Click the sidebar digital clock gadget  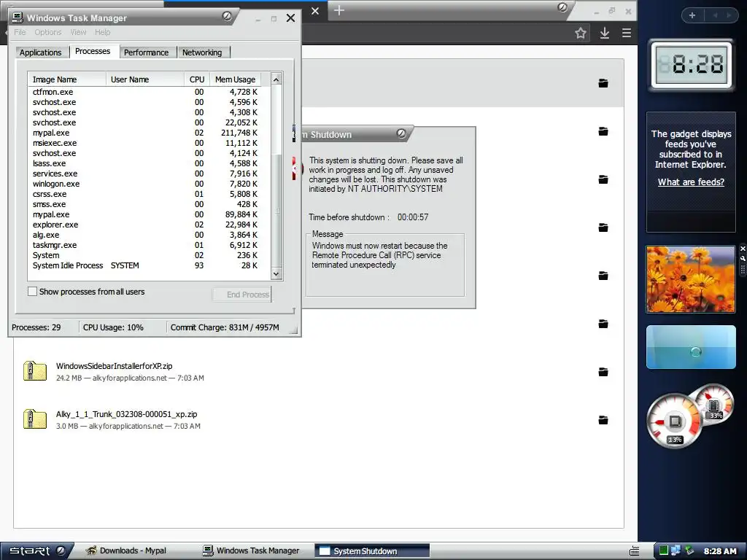(692, 65)
